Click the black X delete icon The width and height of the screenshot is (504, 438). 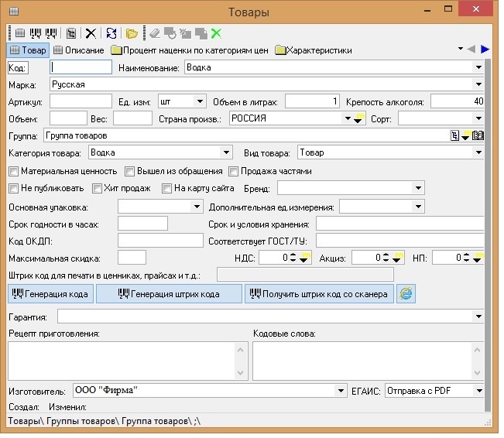91,33
